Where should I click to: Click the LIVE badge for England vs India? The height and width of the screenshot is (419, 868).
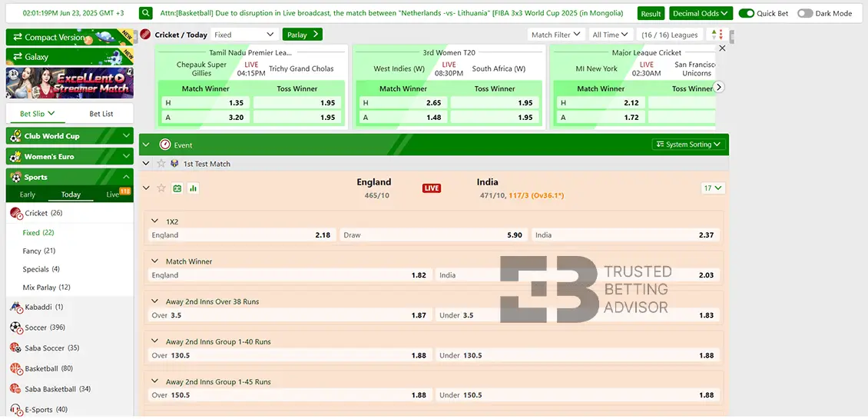point(431,188)
